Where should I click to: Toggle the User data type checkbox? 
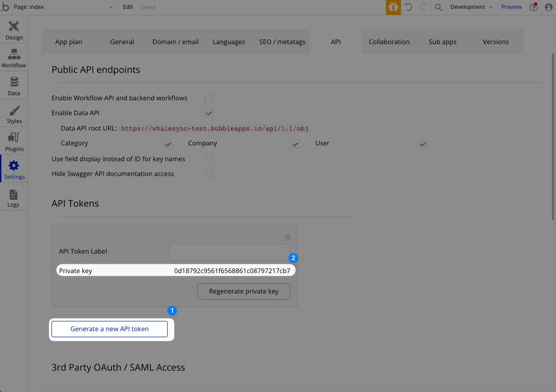coord(422,144)
